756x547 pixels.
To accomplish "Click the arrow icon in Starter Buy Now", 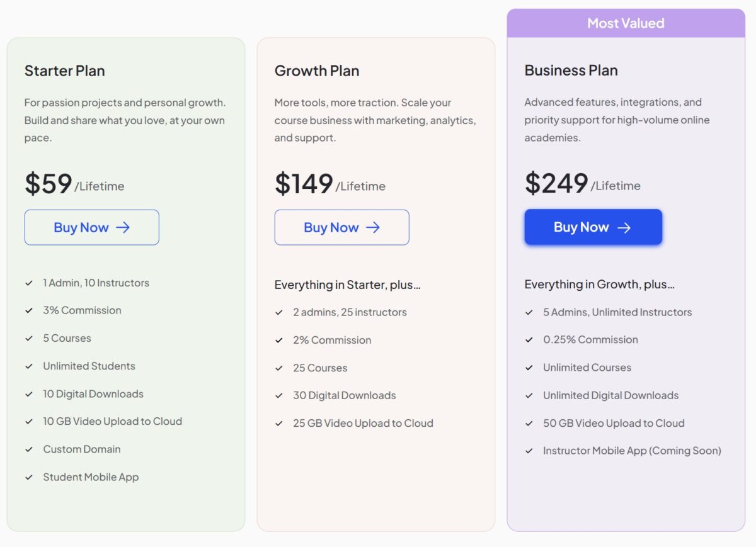I will coord(123,227).
